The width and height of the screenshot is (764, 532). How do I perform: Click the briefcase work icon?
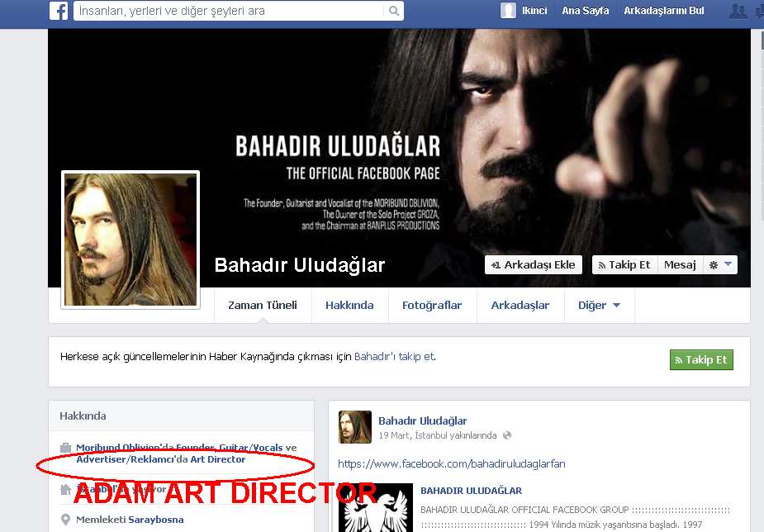[65, 448]
